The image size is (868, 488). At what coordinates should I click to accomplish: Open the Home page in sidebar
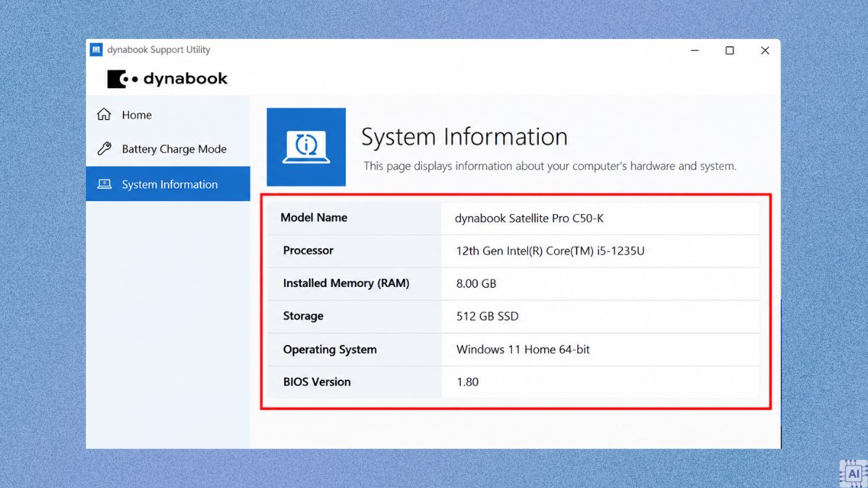(168, 115)
